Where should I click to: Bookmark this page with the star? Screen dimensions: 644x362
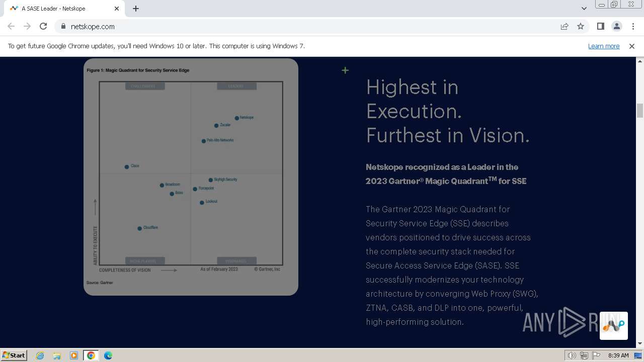pos(581,26)
